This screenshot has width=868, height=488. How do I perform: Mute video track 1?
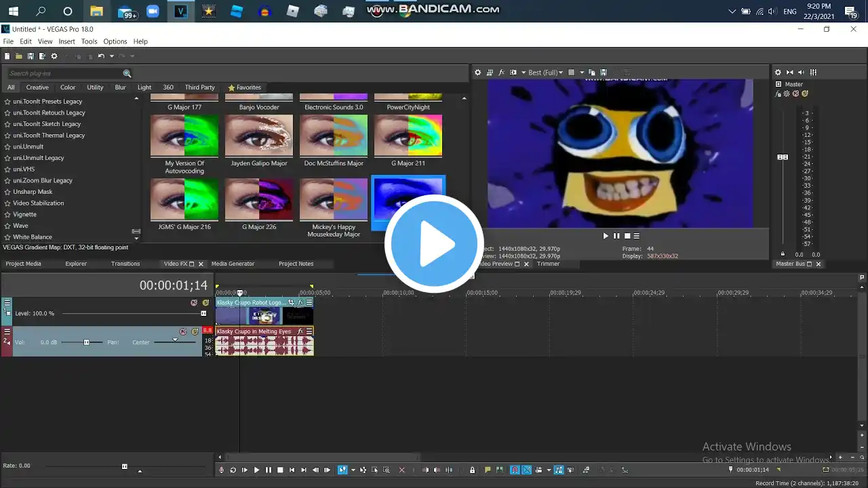pyautogui.click(x=194, y=303)
